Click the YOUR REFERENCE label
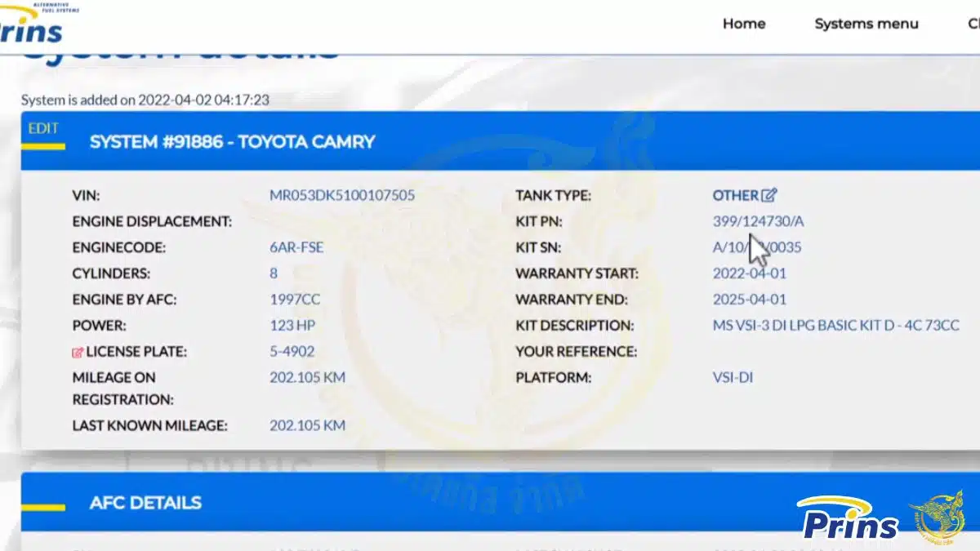Screen dimensions: 980x551 (x=576, y=352)
